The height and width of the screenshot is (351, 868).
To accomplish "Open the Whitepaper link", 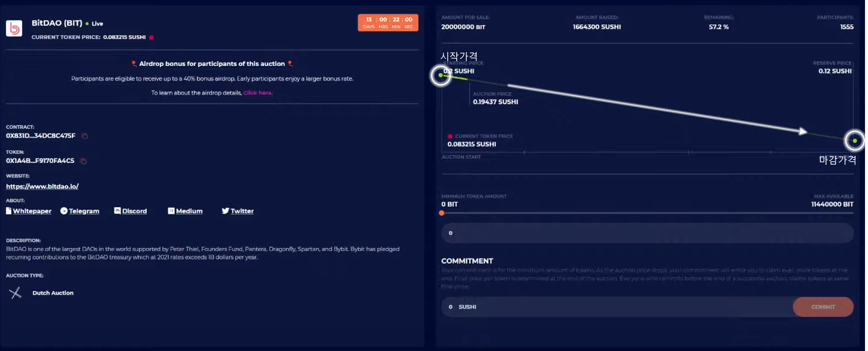I will coord(32,211).
